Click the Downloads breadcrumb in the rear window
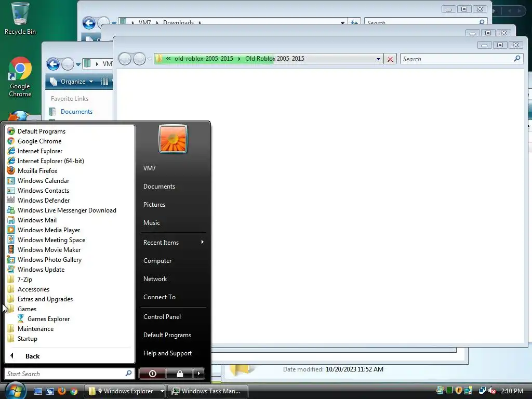The width and height of the screenshot is (532, 399). [x=178, y=22]
